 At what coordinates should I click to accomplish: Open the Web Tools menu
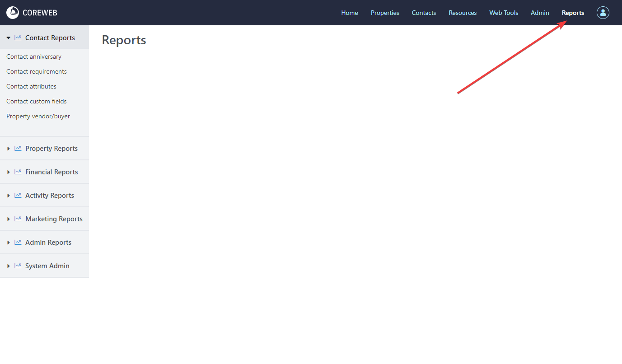coord(504,13)
